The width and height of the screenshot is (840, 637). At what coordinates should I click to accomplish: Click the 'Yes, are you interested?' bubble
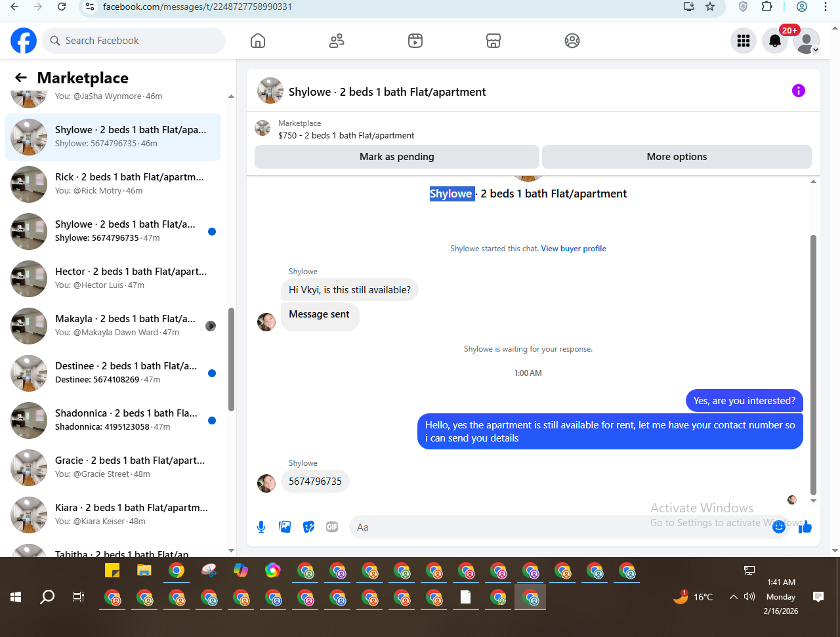tap(744, 401)
